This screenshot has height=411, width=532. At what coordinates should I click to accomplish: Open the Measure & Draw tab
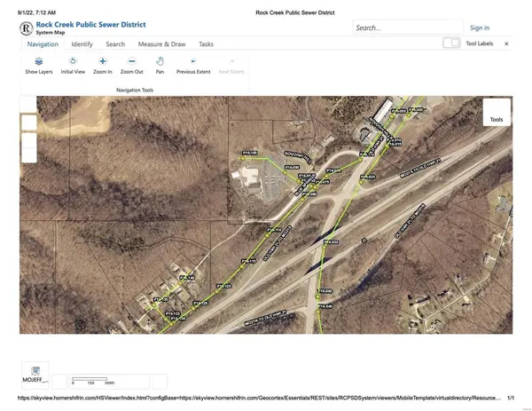(x=161, y=44)
